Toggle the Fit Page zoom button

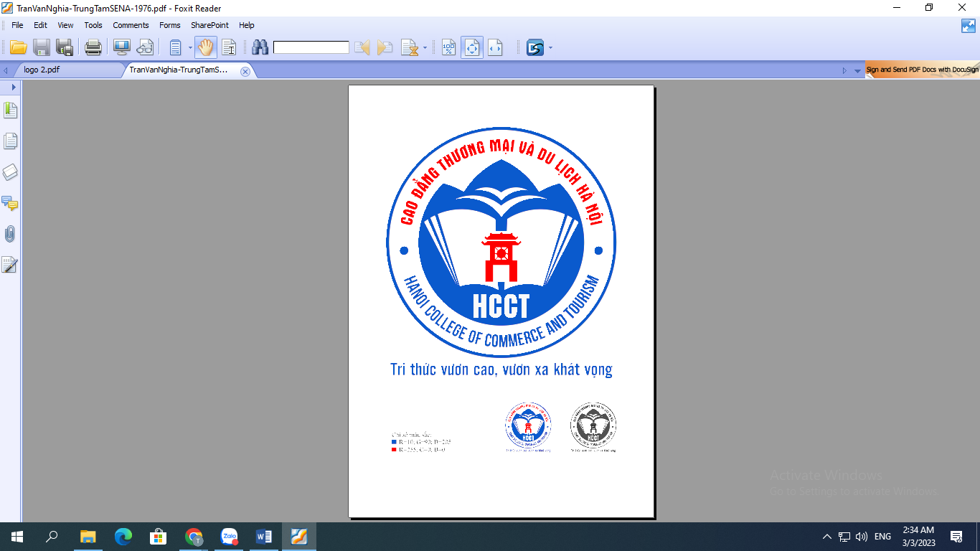click(x=472, y=48)
